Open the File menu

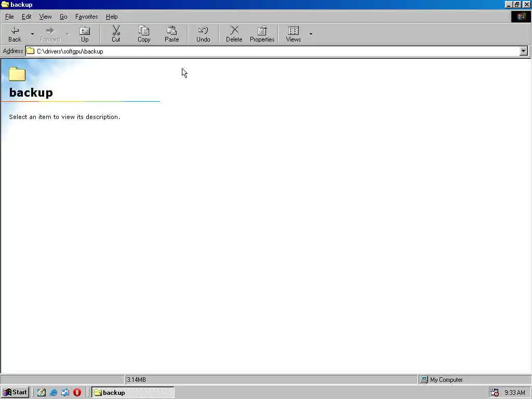9,17
